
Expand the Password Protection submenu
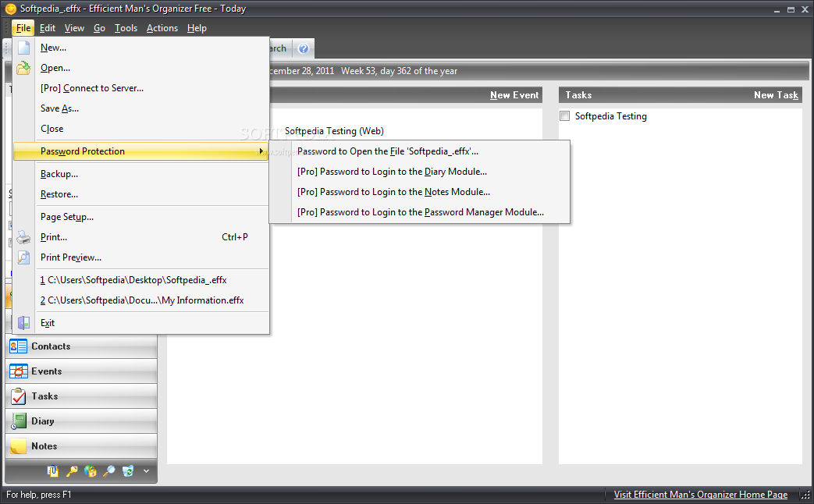[141, 151]
